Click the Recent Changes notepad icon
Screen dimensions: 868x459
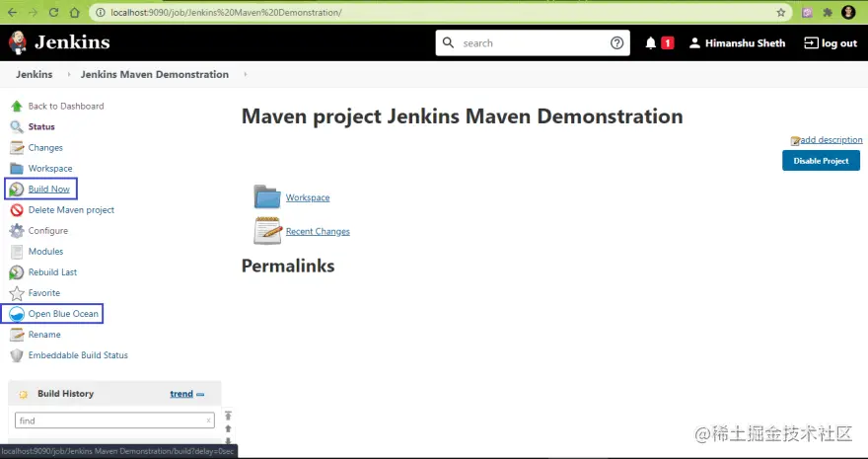tap(267, 230)
